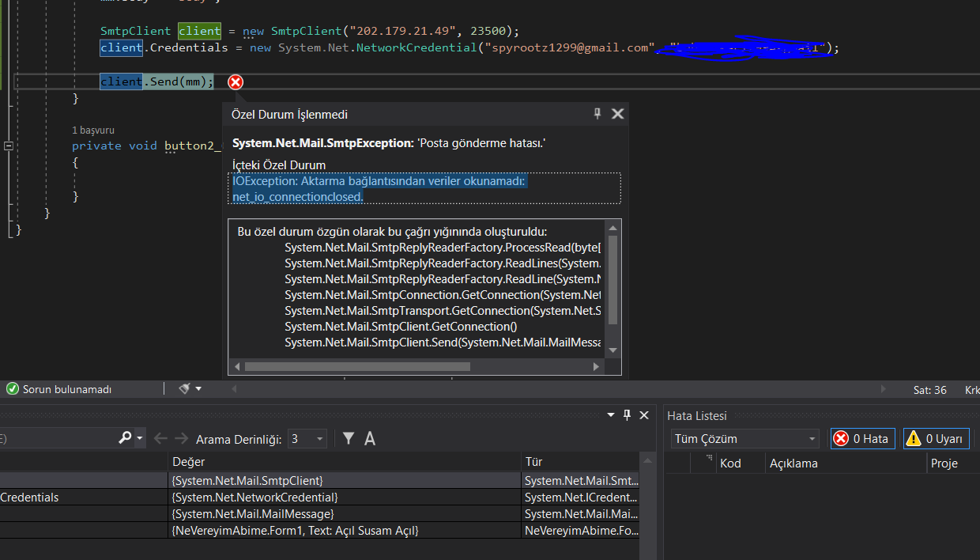This screenshot has height=560, width=980.
Task: Click call stack horizontal scrollbar thumb
Action: [x=357, y=366]
